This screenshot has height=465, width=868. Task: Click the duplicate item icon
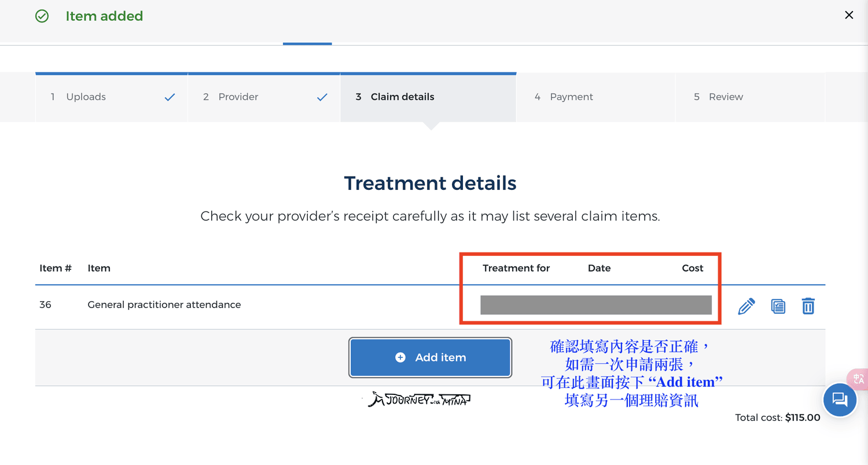tap(778, 306)
